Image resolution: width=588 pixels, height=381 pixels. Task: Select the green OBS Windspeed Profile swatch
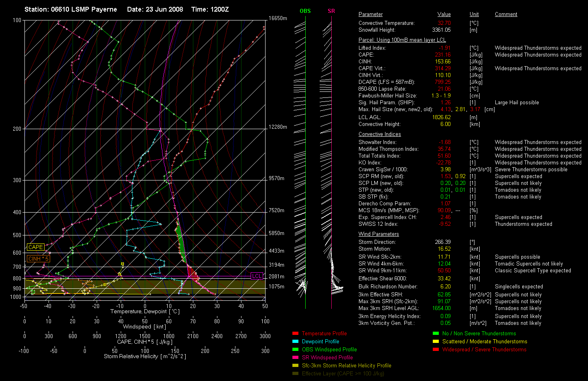pyautogui.click(x=295, y=350)
